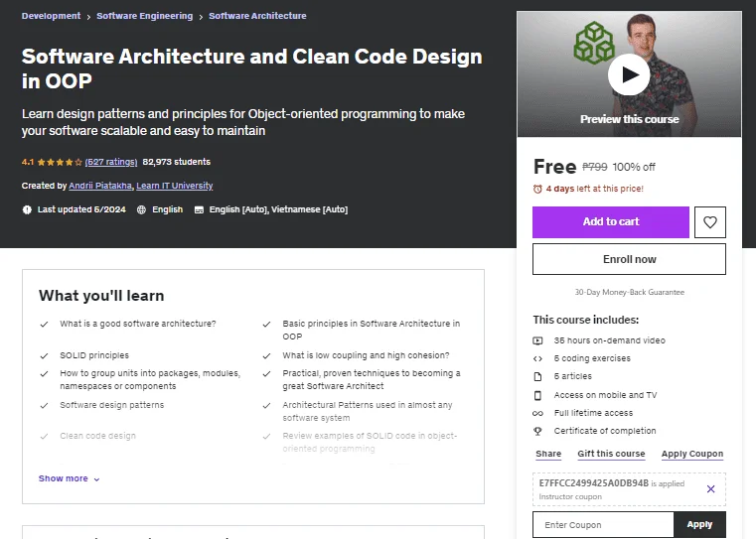The width and height of the screenshot is (756, 539).
Task: Focus the Enter Coupon input field
Action: coord(603,524)
